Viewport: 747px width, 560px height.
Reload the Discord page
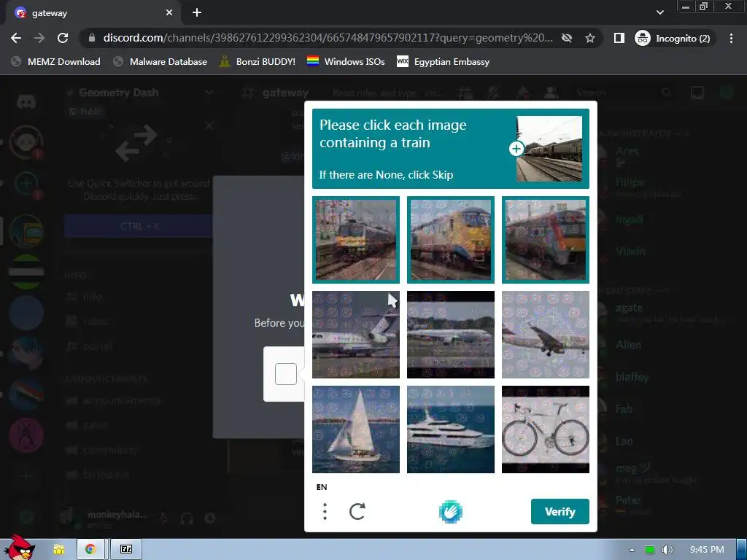point(63,38)
